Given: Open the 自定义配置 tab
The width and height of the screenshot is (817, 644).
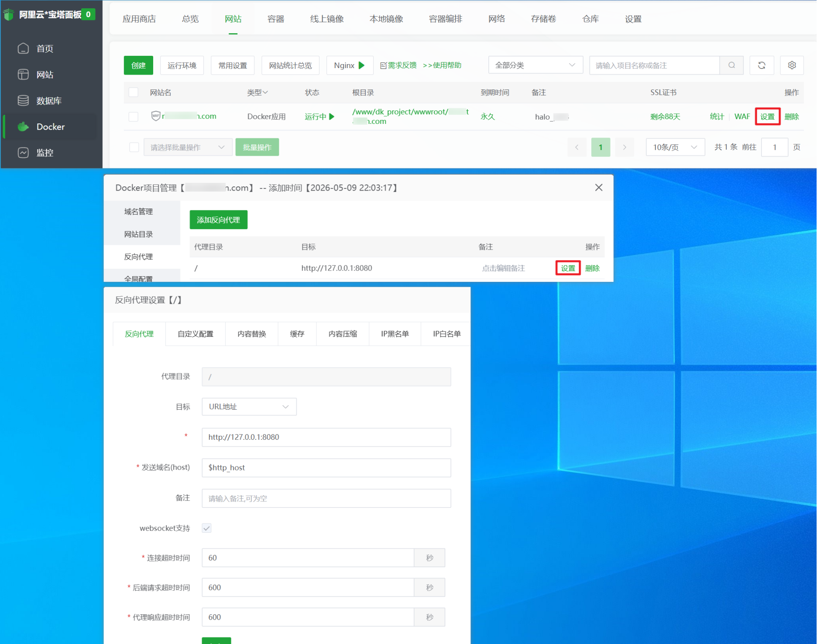Looking at the screenshot, I should 196,334.
